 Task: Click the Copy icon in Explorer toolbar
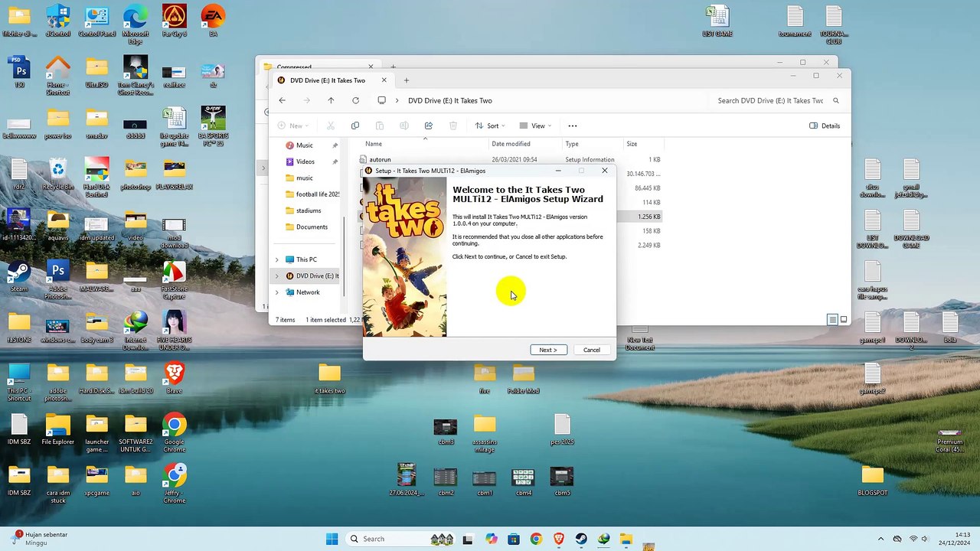(355, 126)
